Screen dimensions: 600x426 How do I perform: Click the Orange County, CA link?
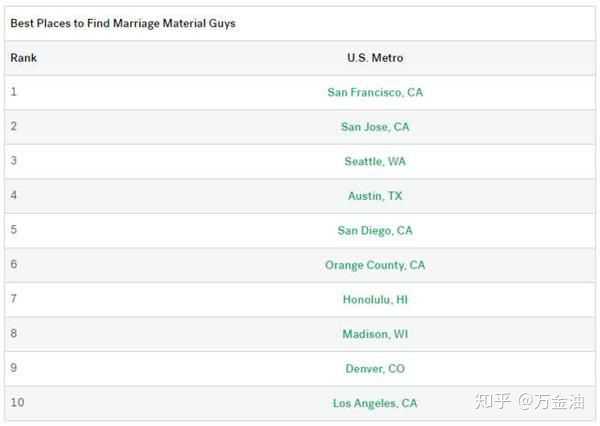coord(375,265)
